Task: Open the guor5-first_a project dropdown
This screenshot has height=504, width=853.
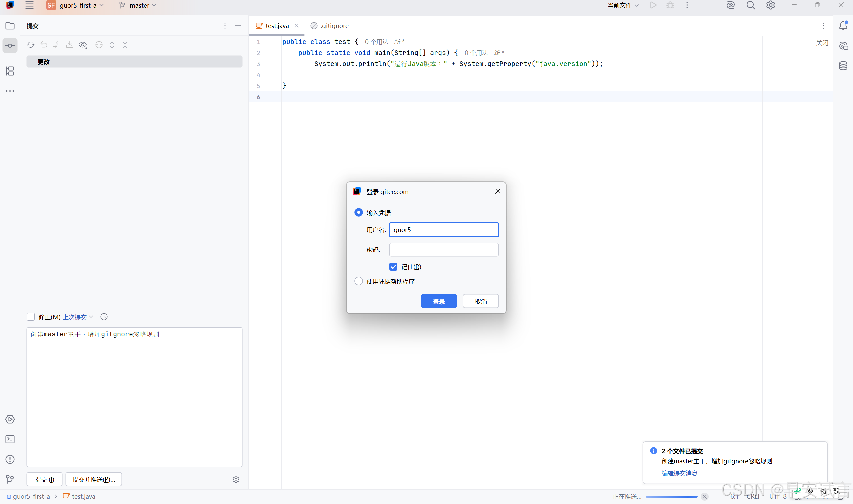Action: tap(75, 5)
